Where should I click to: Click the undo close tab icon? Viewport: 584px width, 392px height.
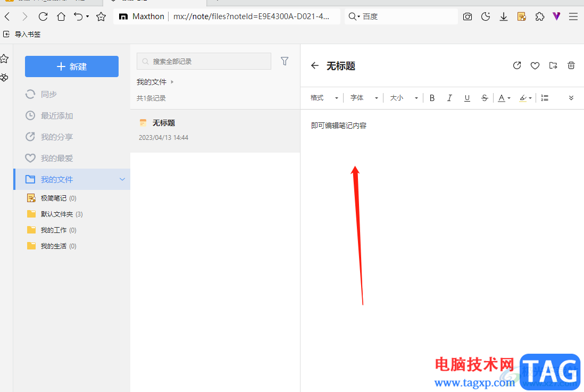point(78,16)
